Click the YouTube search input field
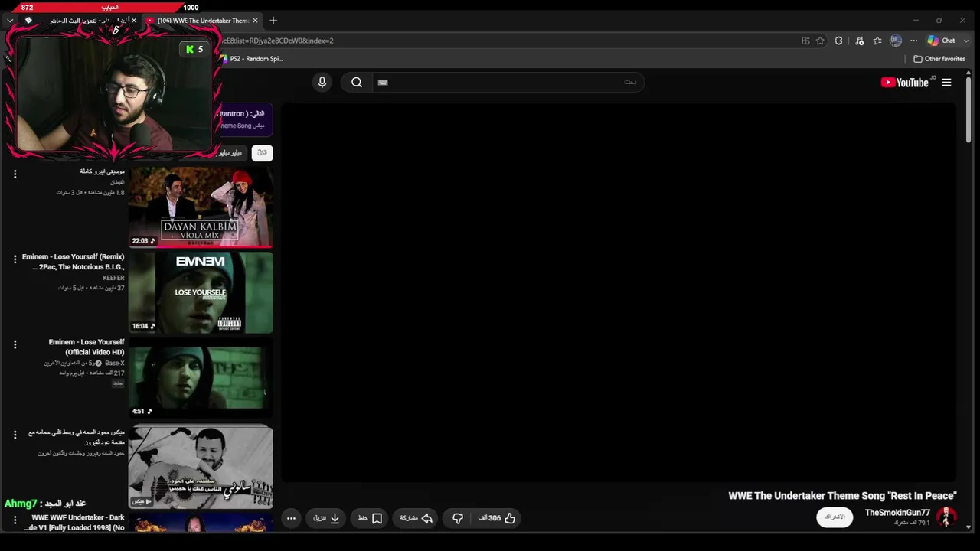980x551 pixels. point(507,82)
